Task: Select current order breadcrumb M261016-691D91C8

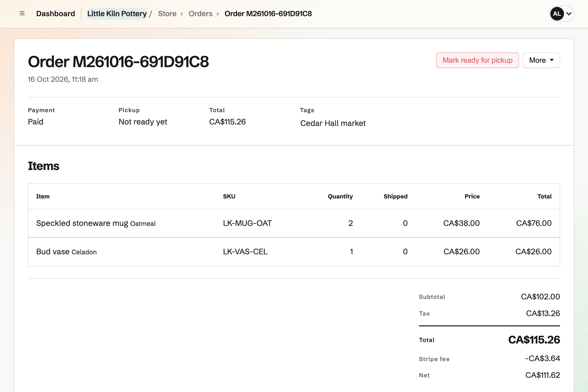Action: coord(268,14)
